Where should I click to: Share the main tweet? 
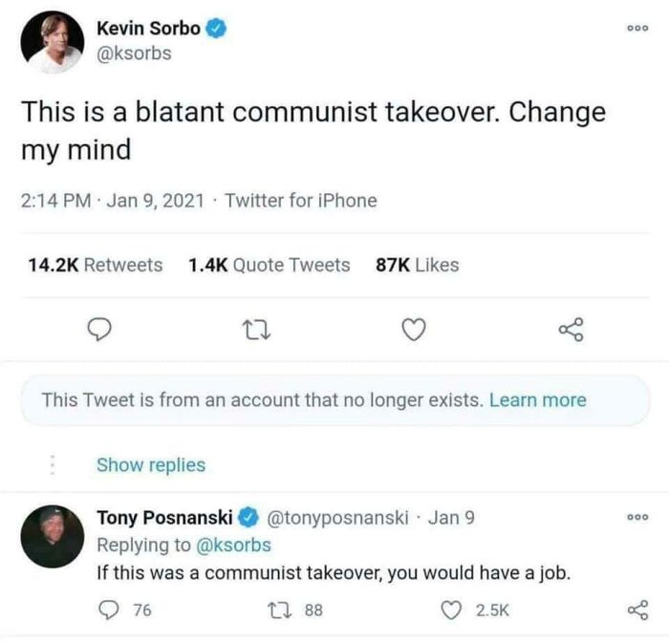[x=570, y=331]
